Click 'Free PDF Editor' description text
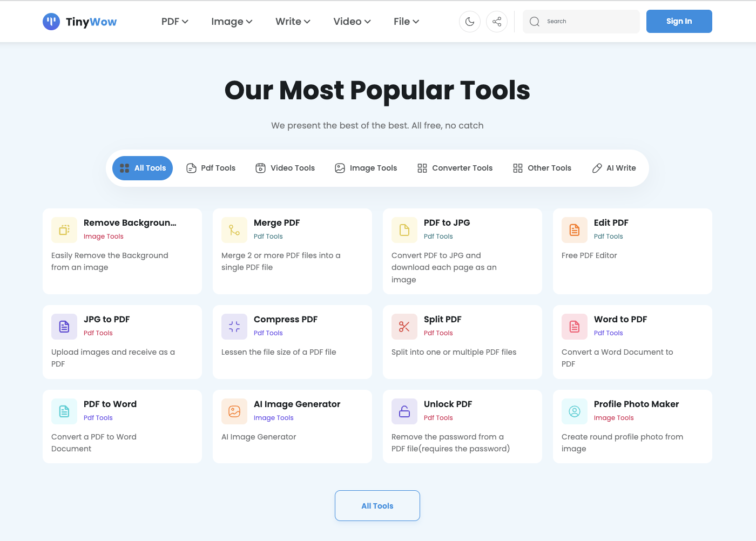 (x=589, y=255)
